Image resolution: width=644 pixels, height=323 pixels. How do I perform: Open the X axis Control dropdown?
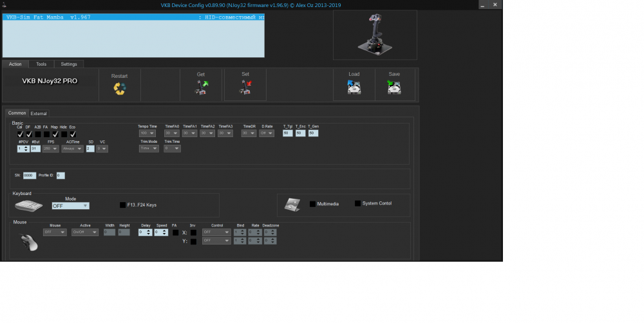[x=216, y=232]
